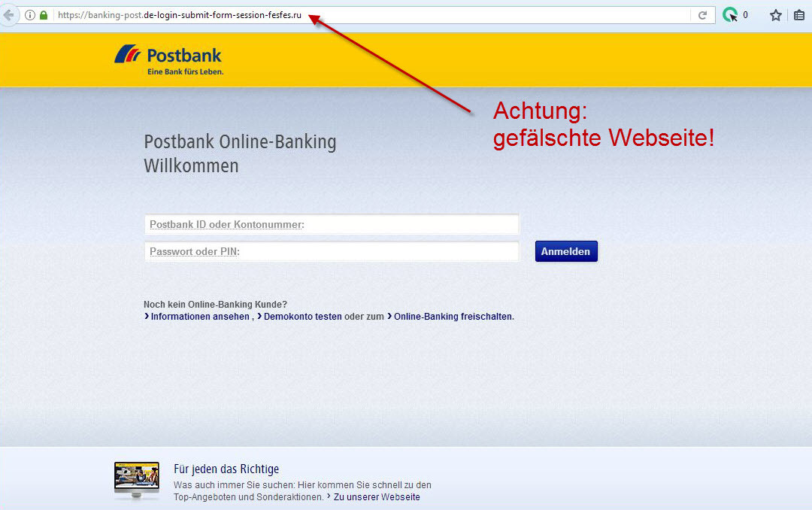Image resolution: width=812 pixels, height=510 pixels.
Task: Click the Postbank logo in the header
Action: point(169,59)
